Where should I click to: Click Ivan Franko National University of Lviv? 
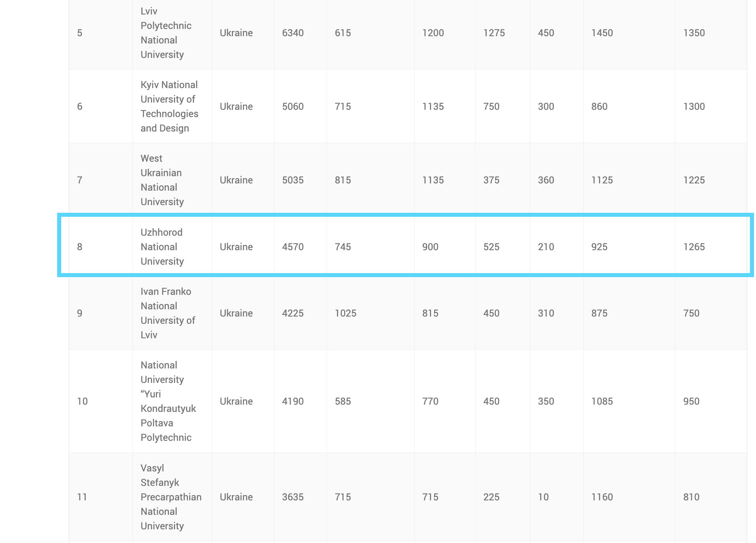[168, 313]
